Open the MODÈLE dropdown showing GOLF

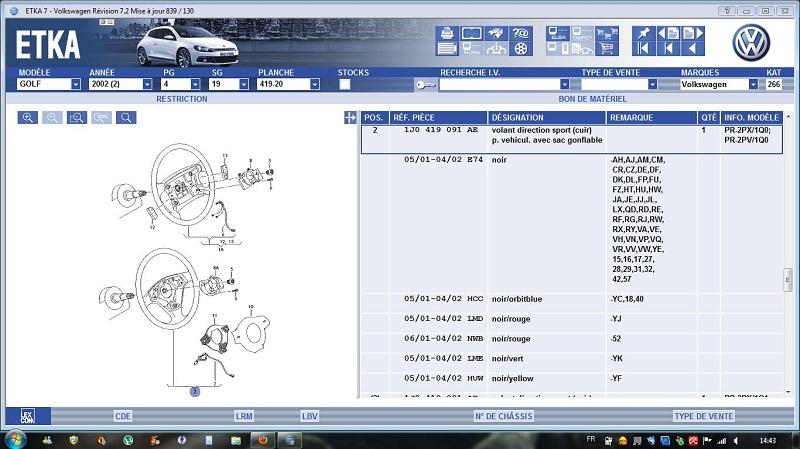click(x=76, y=84)
